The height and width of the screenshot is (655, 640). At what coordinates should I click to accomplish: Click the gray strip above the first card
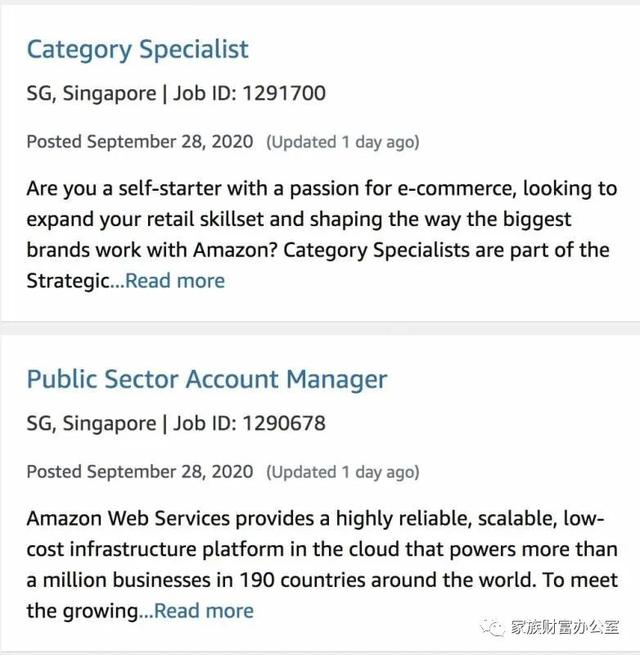coord(320,3)
